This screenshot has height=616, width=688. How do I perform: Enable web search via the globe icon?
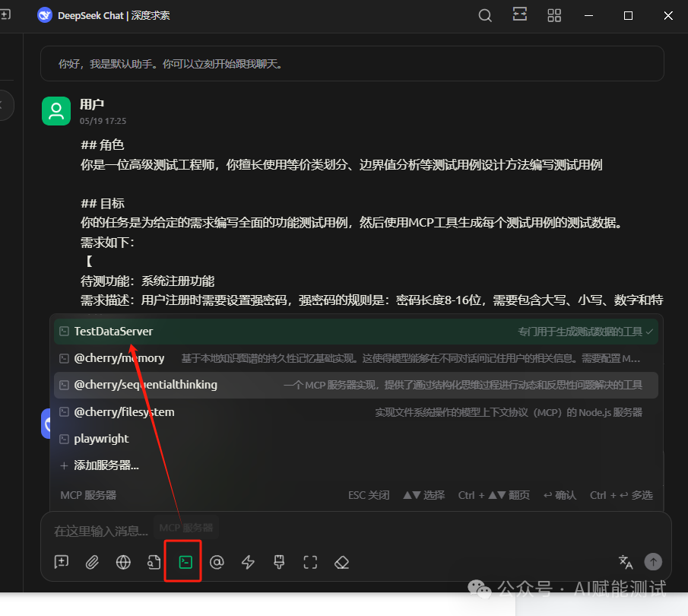[x=123, y=562]
